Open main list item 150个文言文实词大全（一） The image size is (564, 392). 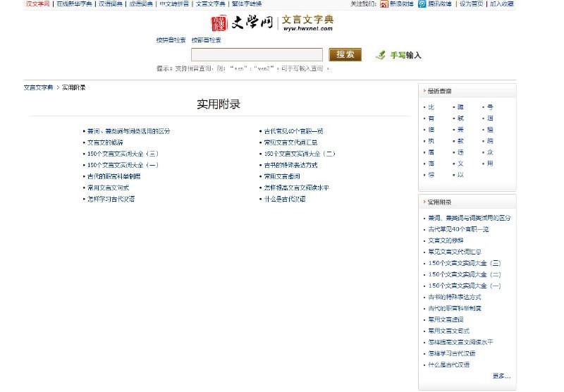pos(123,165)
